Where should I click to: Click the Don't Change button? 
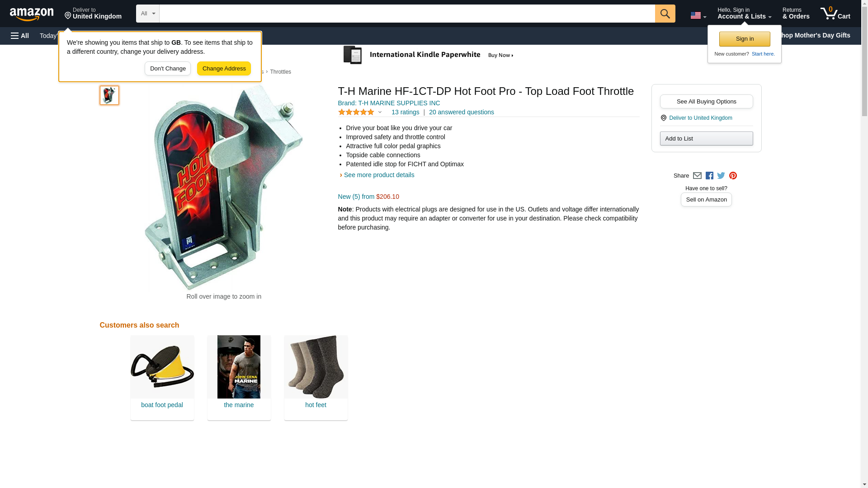click(x=168, y=69)
